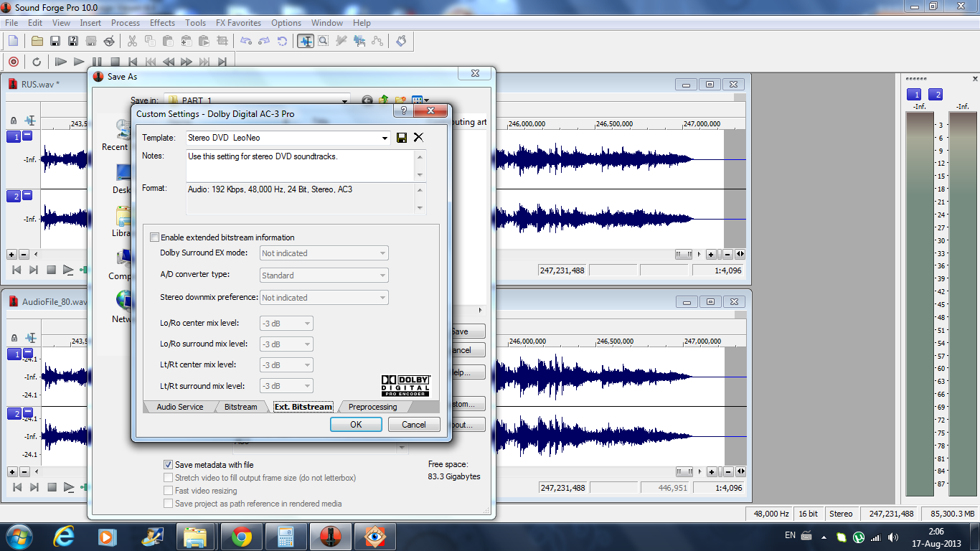The image size is (980, 551).
Task: Click time zoom-in plus in RUS.wav window
Action: pyautogui.click(x=711, y=254)
